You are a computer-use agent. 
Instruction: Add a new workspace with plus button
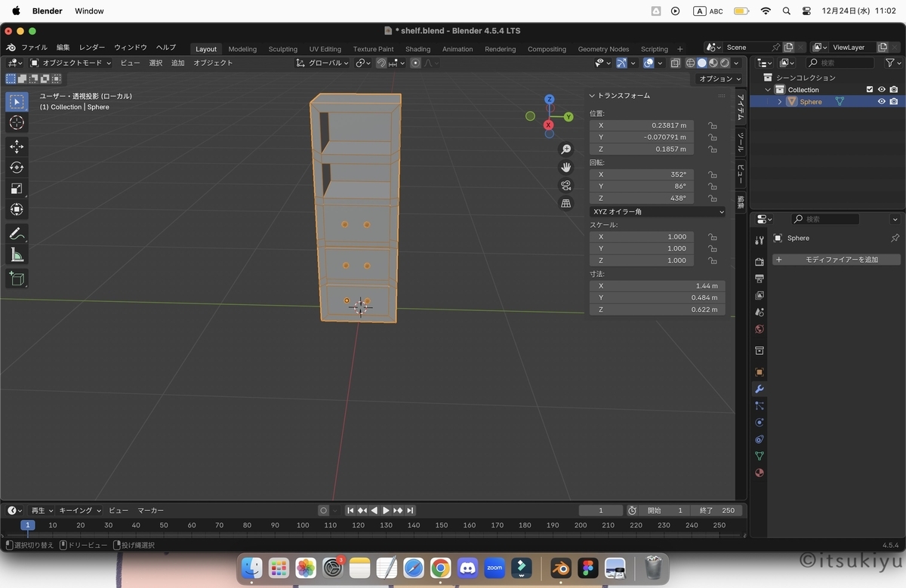point(679,49)
